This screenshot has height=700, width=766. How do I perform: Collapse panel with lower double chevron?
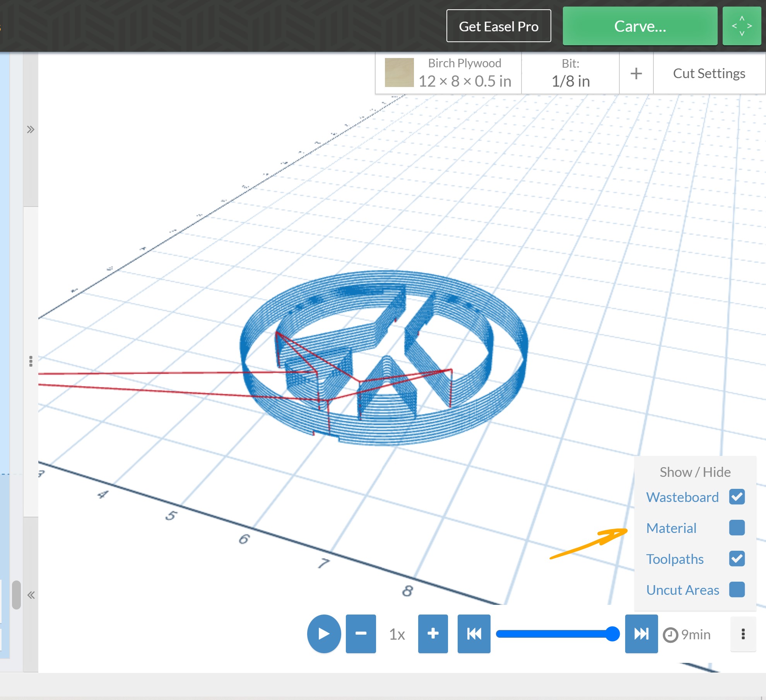31,595
